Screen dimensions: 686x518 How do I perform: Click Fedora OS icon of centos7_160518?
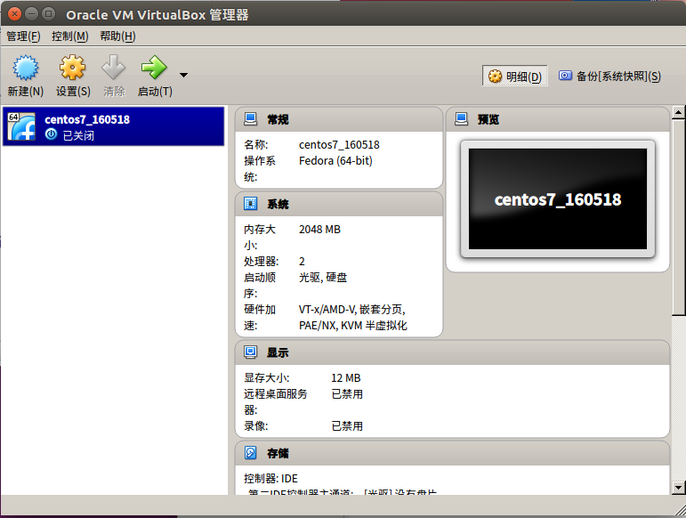pyautogui.click(x=21, y=126)
